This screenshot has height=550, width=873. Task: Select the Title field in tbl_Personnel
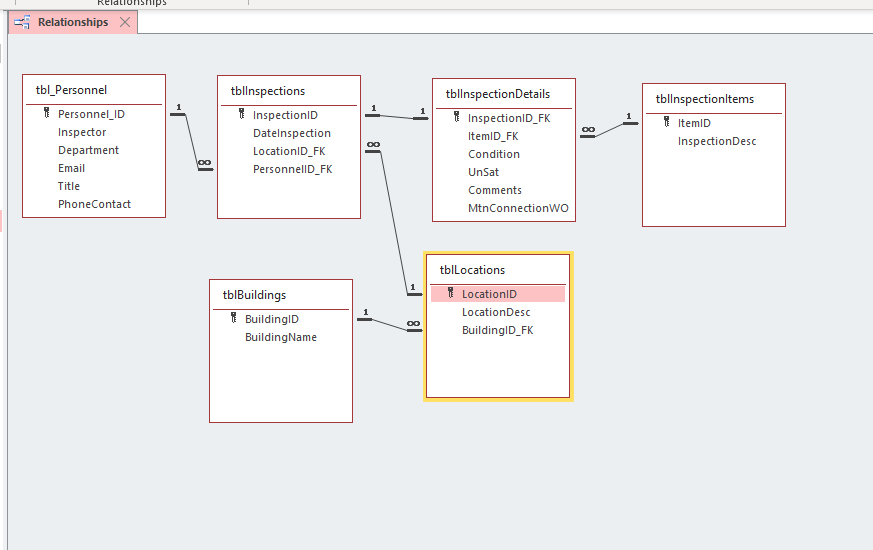(x=68, y=186)
